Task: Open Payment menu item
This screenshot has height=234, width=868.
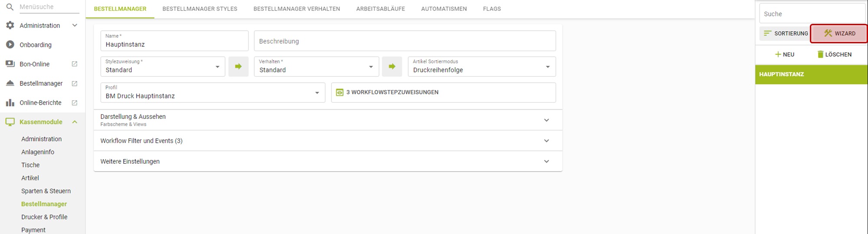Action: point(33,230)
